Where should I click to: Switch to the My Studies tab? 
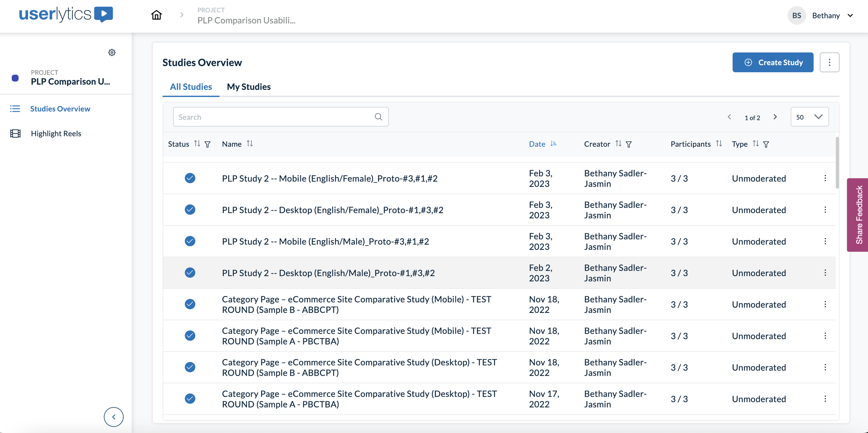tap(249, 87)
